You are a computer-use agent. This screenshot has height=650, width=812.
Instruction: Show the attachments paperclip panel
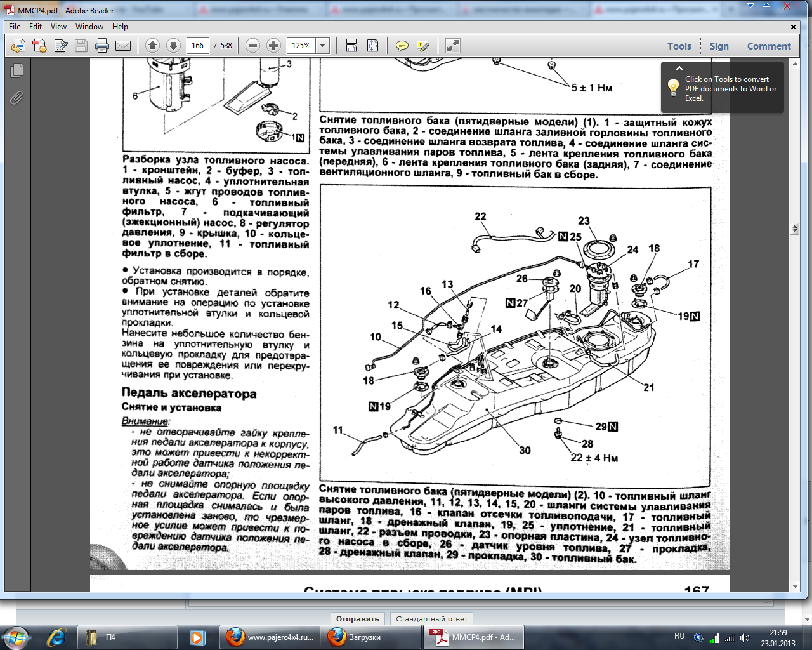tap(17, 98)
